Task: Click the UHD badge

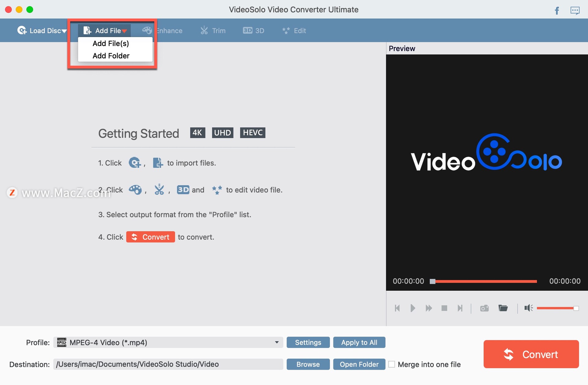Action: 222,133
